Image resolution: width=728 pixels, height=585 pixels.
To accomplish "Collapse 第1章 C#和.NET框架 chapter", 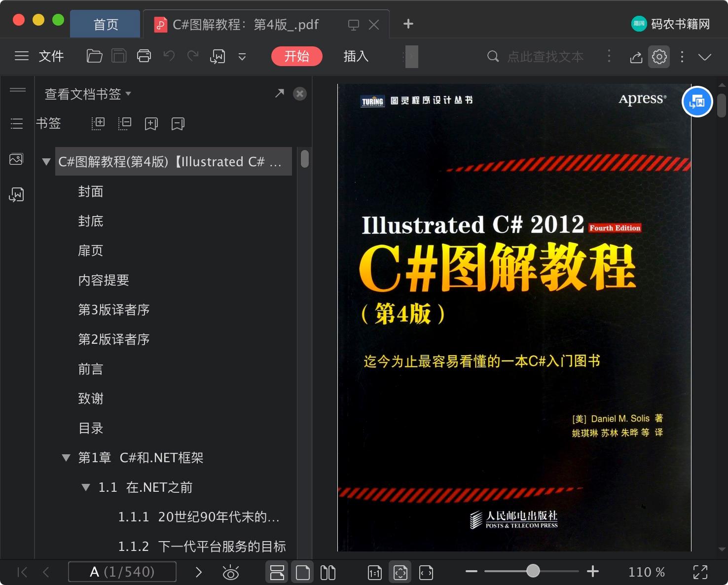I will 66,458.
